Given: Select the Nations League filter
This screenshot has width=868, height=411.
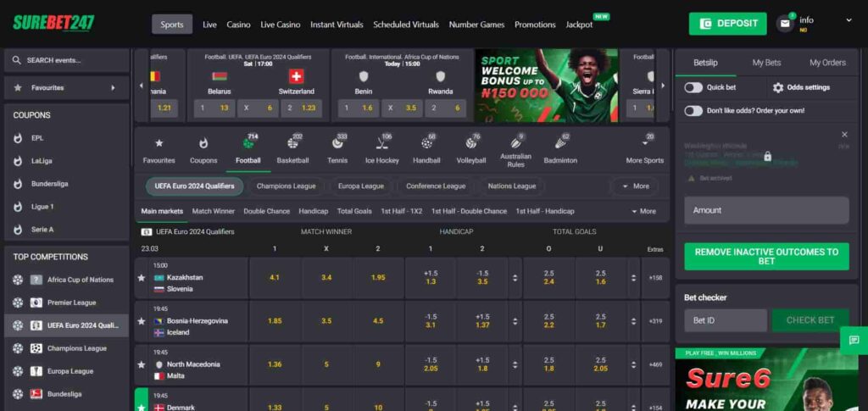Looking at the screenshot, I should tap(511, 186).
